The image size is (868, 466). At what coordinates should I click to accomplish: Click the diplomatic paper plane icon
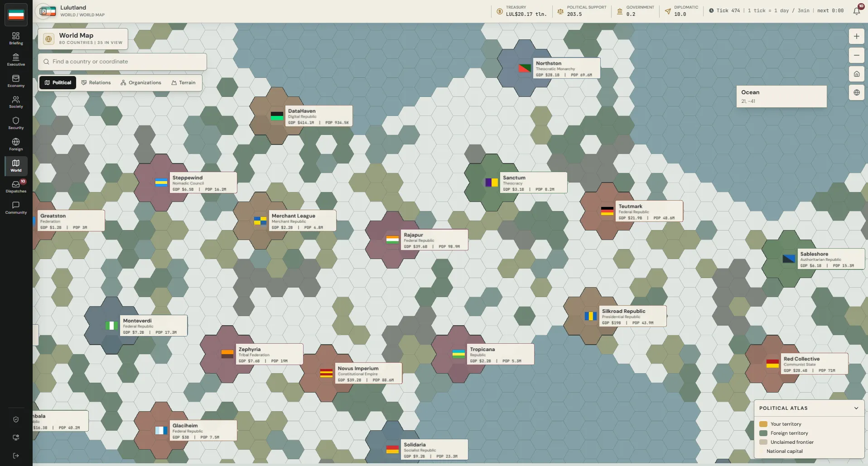point(668,11)
